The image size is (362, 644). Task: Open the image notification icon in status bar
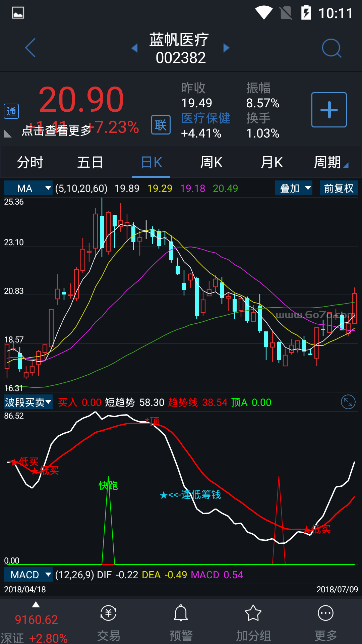point(18,13)
